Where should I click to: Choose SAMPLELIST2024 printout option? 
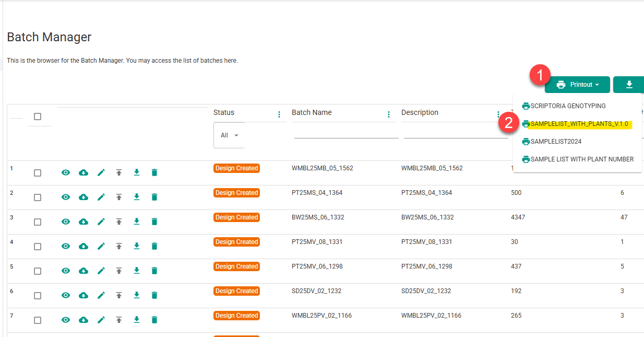[x=556, y=142]
